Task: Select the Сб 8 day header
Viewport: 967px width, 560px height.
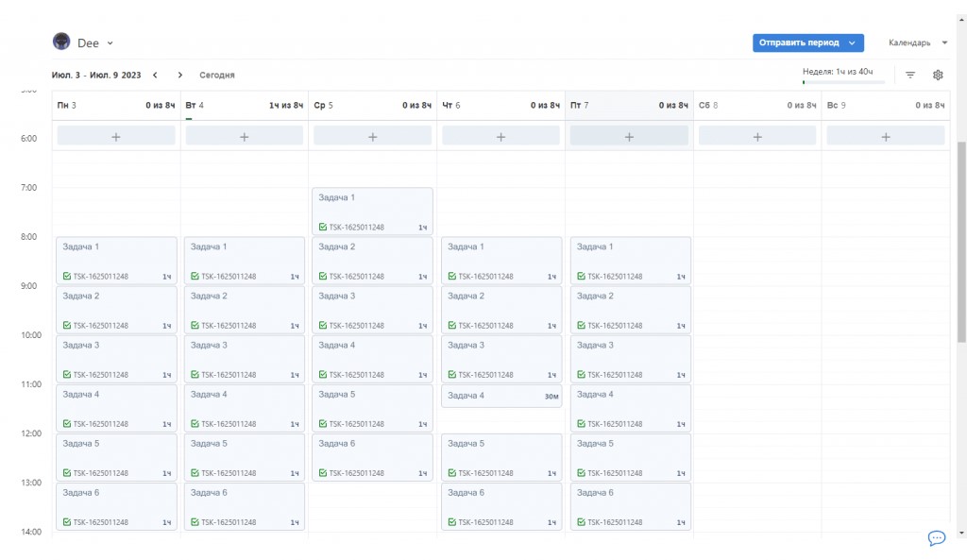Action: click(708, 105)
